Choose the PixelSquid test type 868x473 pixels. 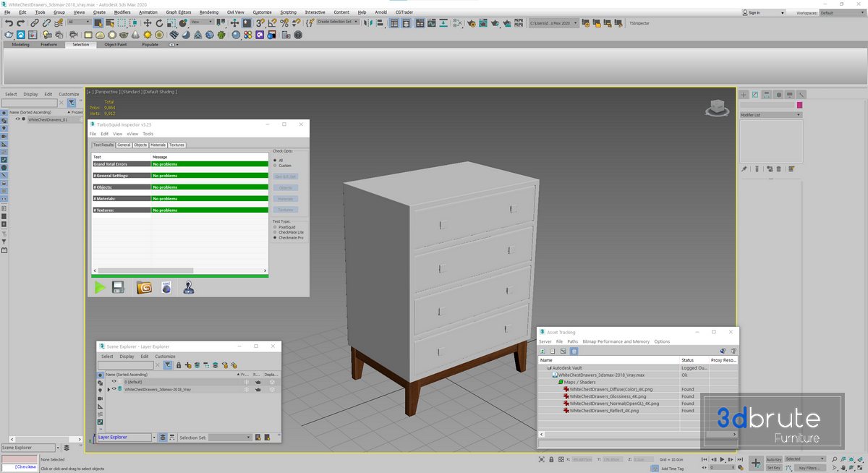tap(275, 227)
